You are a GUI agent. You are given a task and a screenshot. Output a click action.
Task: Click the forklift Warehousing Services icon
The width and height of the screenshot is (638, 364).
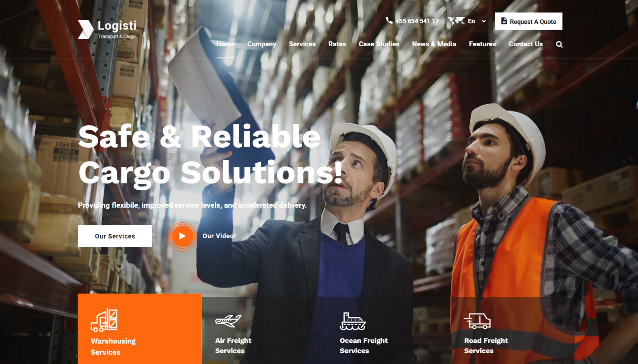pyautogui.click(x=104, y=320)
